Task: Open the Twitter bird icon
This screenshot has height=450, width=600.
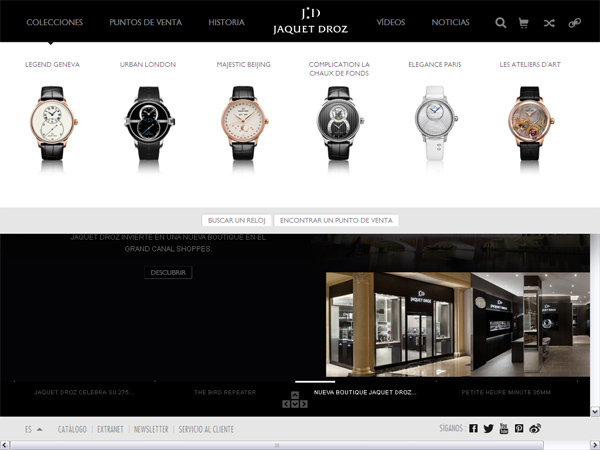Action: [488, 428]
